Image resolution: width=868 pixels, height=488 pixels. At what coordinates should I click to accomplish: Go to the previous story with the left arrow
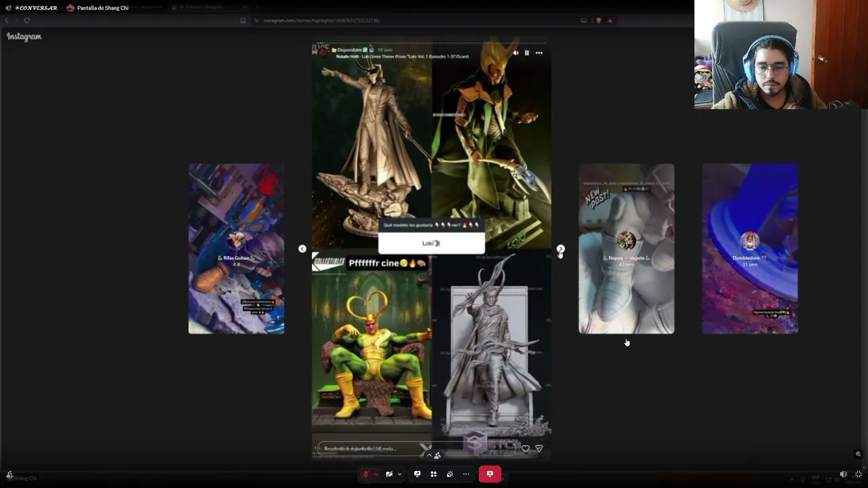302,249
